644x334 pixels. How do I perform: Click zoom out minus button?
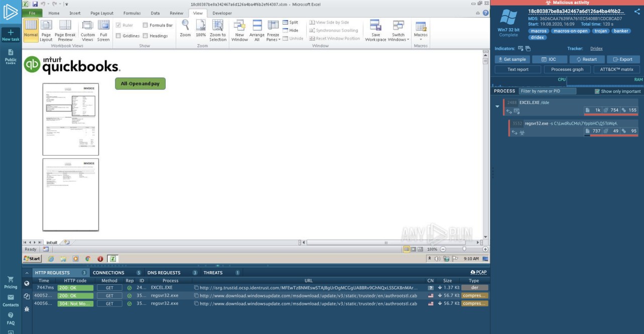pyautogui.click(x=442, y=249)
